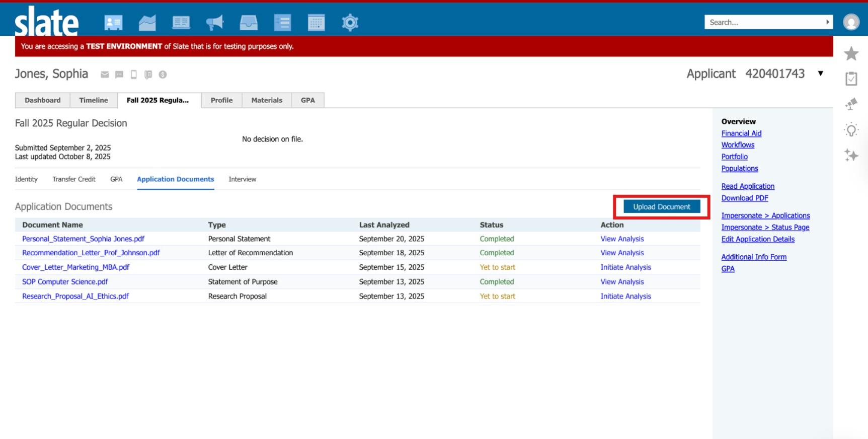Screen dimensions: 868x439
Task: Click the star favorites sidebar icon
Action: pos(851,53)
